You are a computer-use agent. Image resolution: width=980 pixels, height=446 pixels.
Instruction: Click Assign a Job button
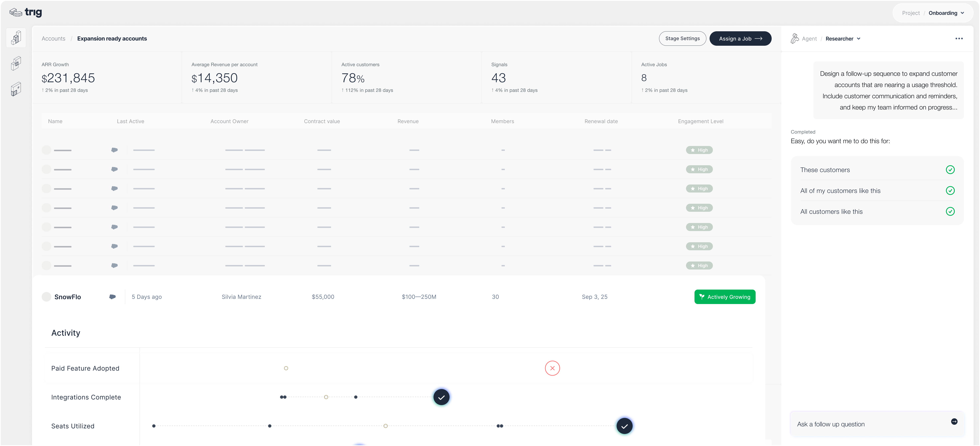[740, 39]
